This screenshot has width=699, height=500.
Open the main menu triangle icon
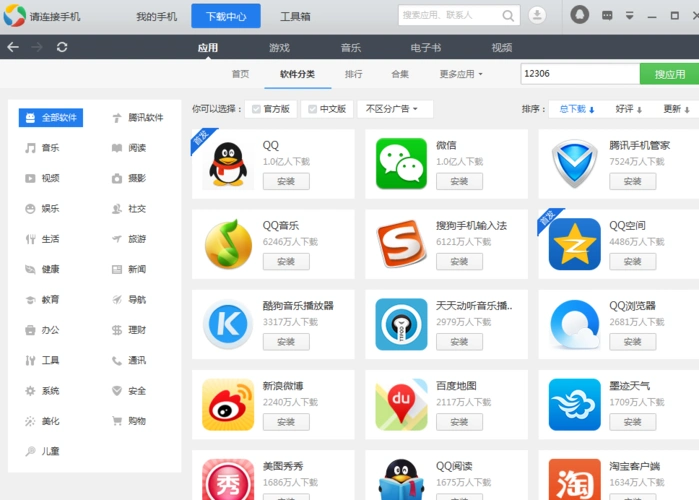pos(629,16)
